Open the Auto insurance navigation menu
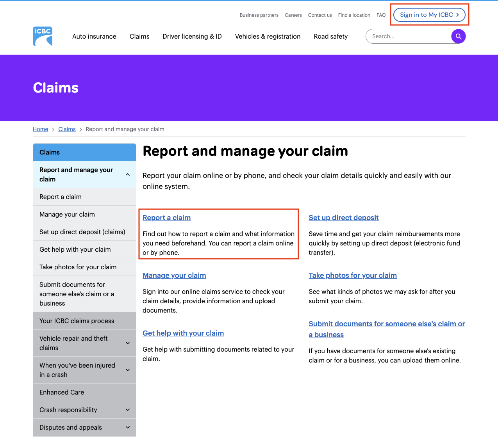Image resolution: width=498 pixels, height=448 pixels. pyautogui.click(x=94, y=36)
